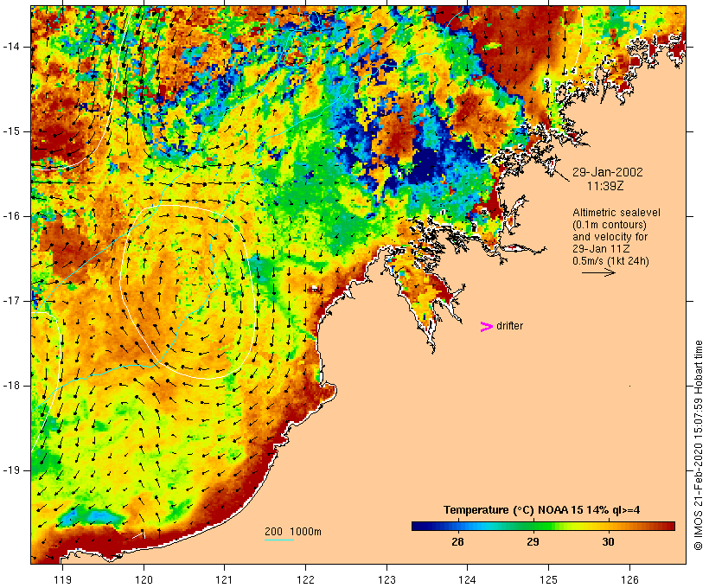Click the cyan 200m contour legend line
Image resolution: width=709 pixels, height=588 pixels.
279,540
